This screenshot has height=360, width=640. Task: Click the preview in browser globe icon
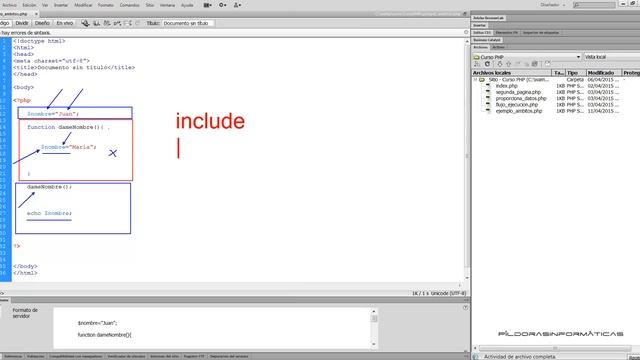pos(85,23)
